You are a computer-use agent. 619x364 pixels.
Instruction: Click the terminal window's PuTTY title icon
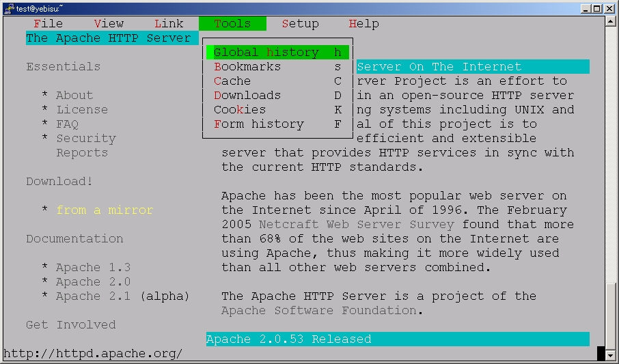tap(9, 8)
